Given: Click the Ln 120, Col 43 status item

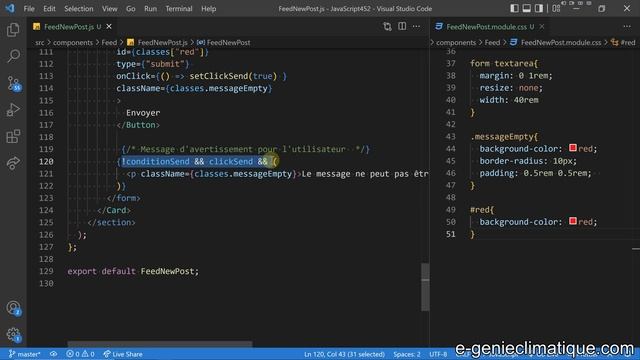Looking at the screenshot, I should (344, 354).
